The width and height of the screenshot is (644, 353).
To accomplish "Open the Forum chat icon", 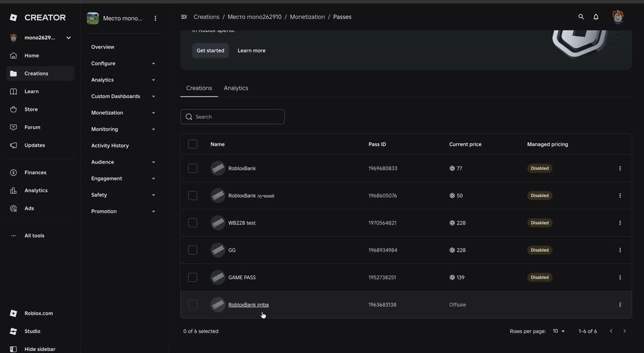I will tap(13, 127).
